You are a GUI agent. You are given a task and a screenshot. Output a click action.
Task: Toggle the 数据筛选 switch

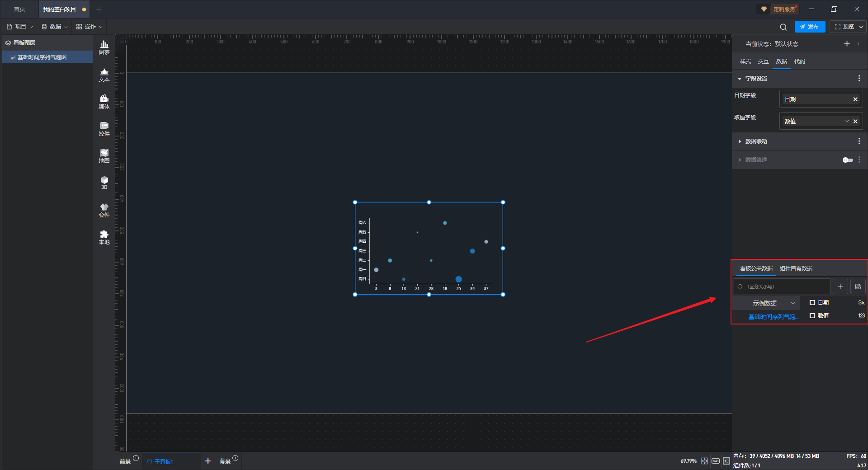click(848, 160)
